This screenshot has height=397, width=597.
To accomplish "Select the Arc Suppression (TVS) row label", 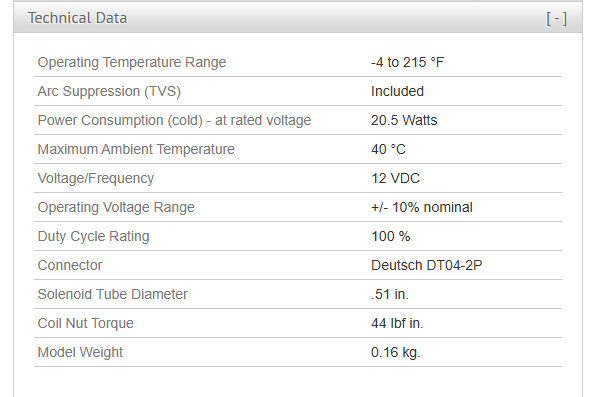I will click(109, 91).
